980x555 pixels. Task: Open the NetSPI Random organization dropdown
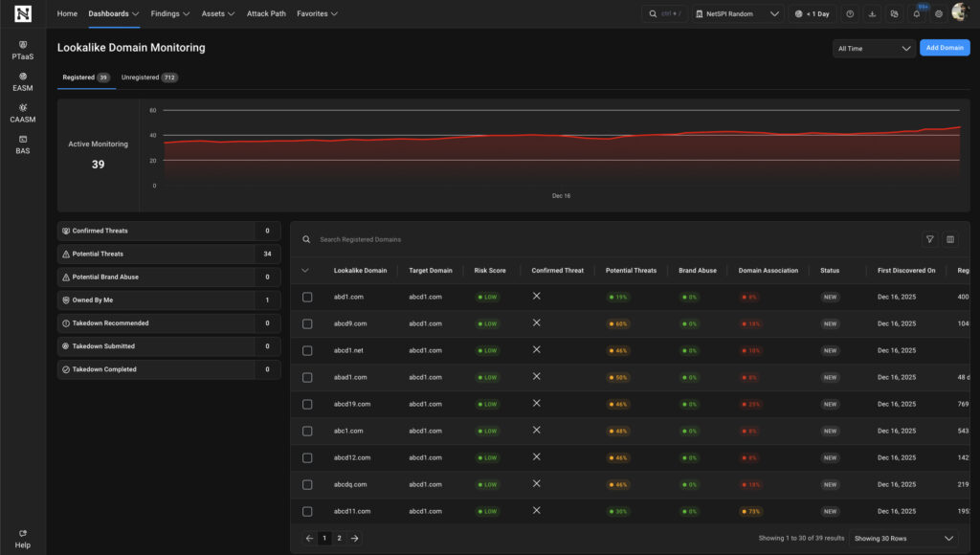point(737,14)
